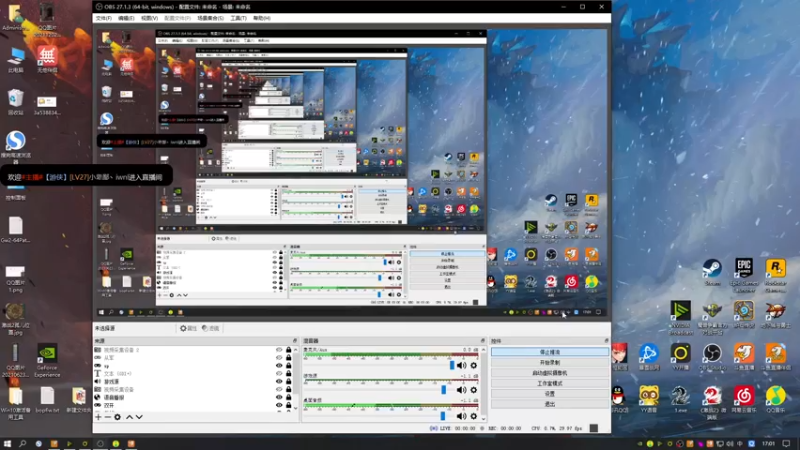Open the OBS Studio desktop shortcut
Viewport: 800px width, 450px height.
tap(712, 357)
